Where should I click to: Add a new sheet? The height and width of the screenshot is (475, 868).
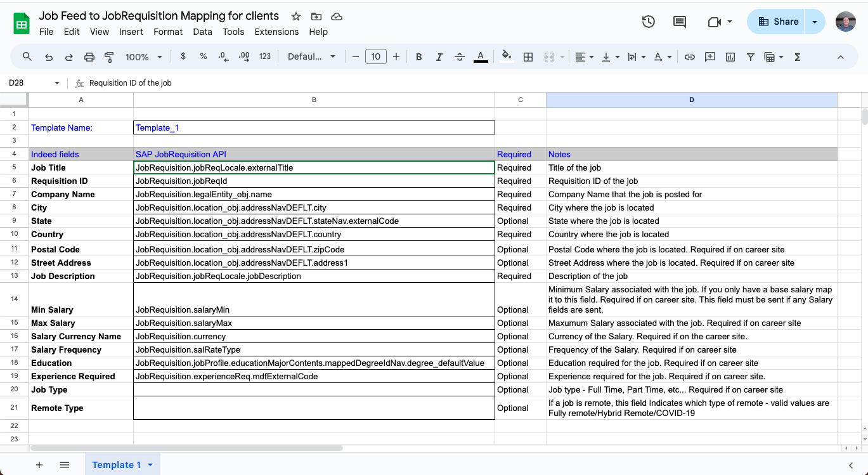click(39, 465)
